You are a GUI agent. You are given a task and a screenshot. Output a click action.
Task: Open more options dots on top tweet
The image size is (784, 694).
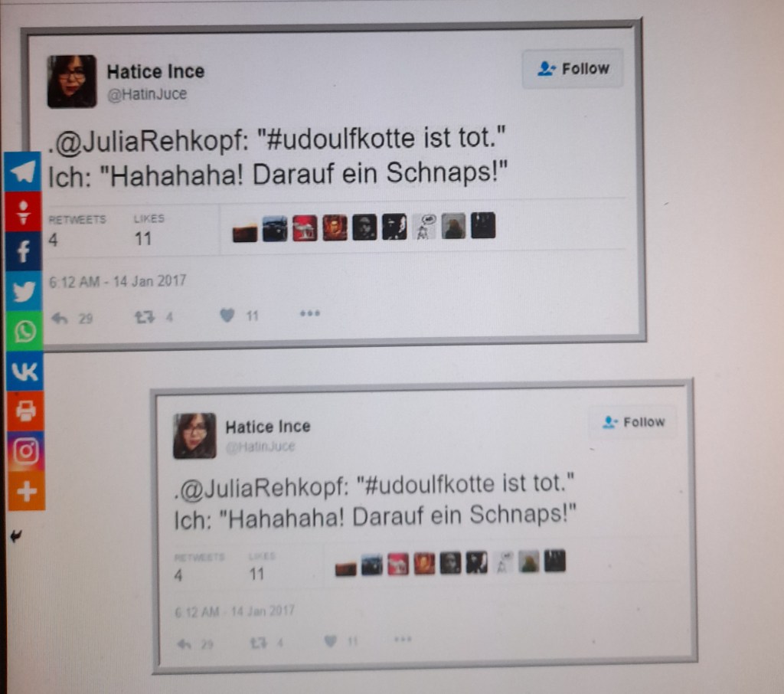[x=309, y=314]
